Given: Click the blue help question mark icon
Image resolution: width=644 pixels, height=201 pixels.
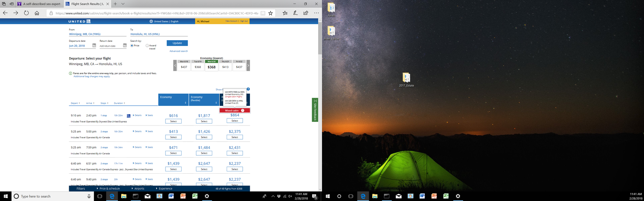Looking at the screenshot, I should point(248,89).
